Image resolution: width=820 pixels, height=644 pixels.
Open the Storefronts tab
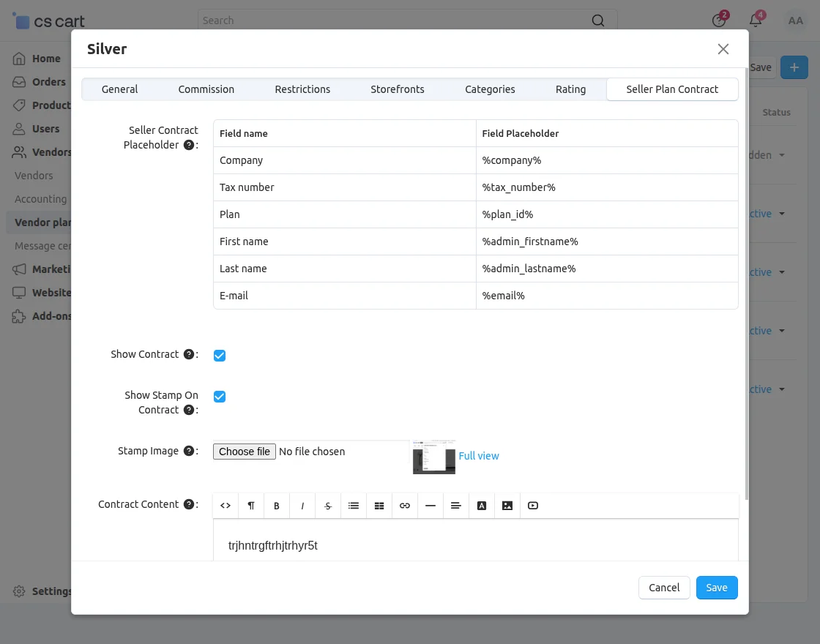pyautogui.click(x=397, y=89)
